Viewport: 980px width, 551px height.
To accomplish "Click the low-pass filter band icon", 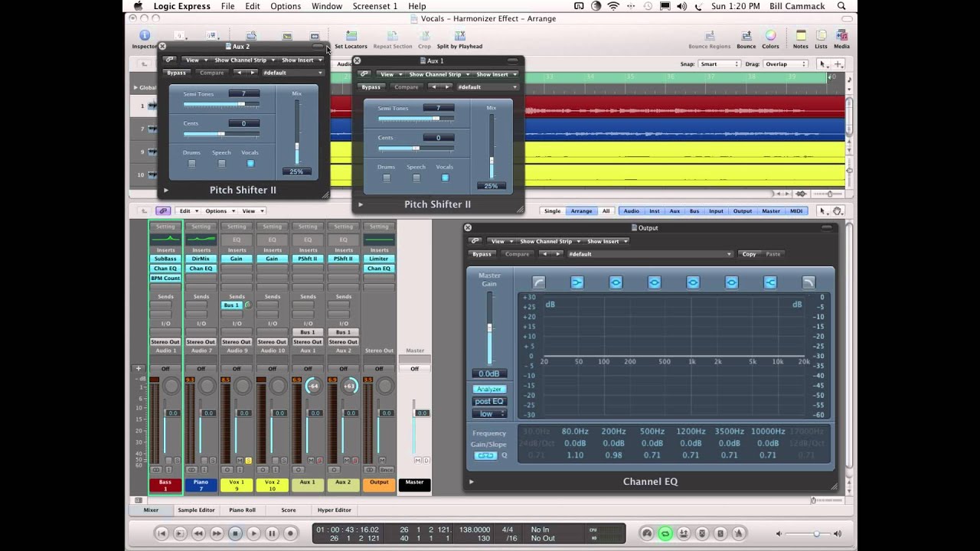I will tap(808, 282).
